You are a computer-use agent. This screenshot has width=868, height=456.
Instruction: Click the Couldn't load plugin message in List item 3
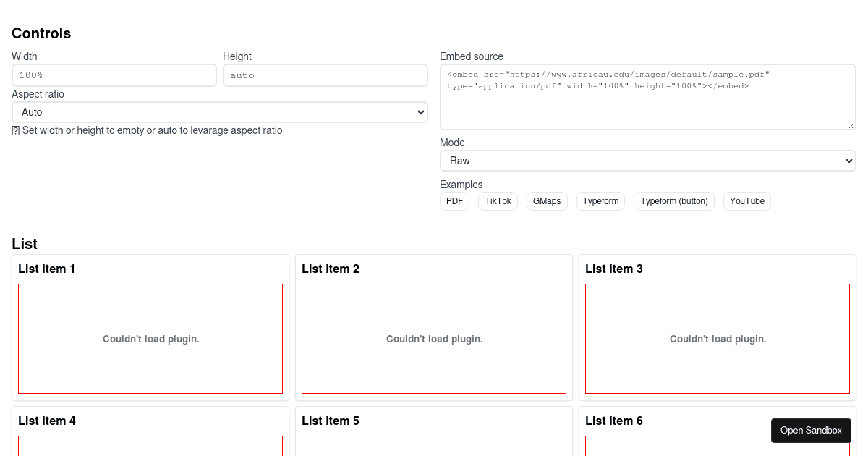pyautogui.click(x=718, y=339)
